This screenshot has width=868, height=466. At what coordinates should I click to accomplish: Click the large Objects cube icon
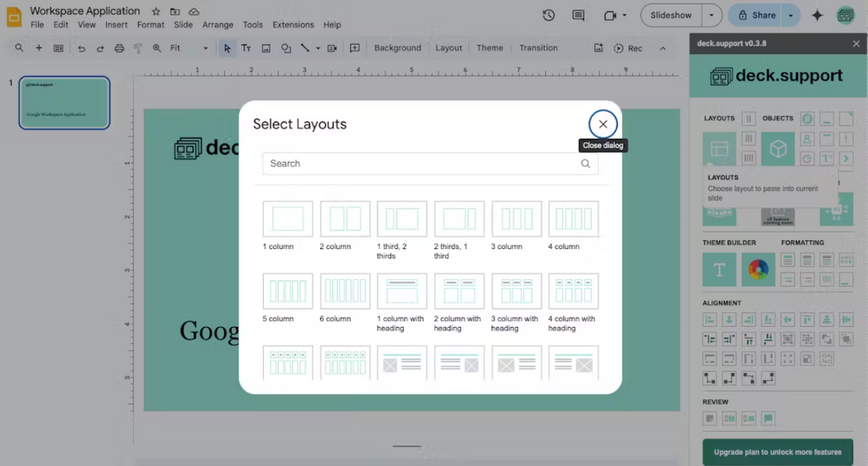point(778,149)
